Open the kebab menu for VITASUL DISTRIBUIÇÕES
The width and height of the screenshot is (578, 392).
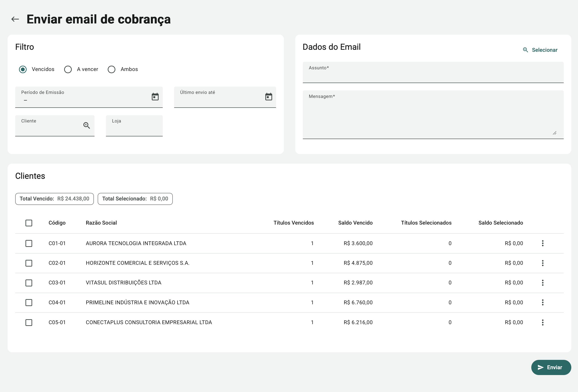(x=542, y=283)
